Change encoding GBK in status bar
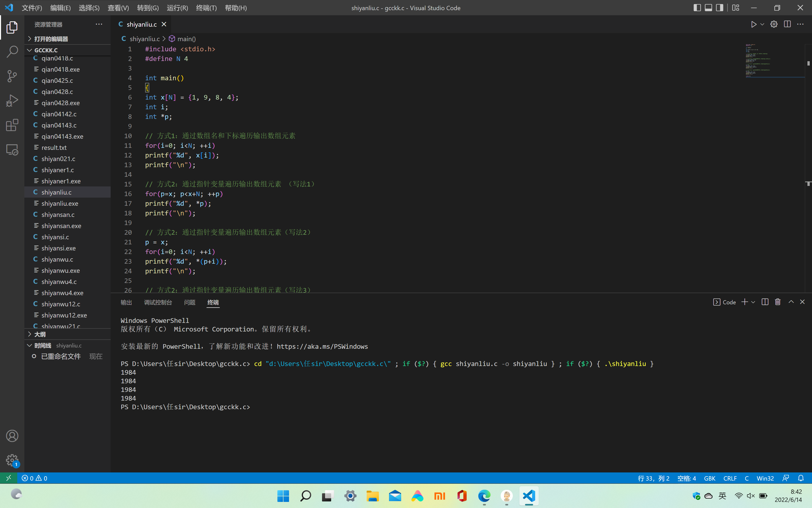The width and height of the screenshot is (812, 508). pyautogui.click(x=709, y=478)
